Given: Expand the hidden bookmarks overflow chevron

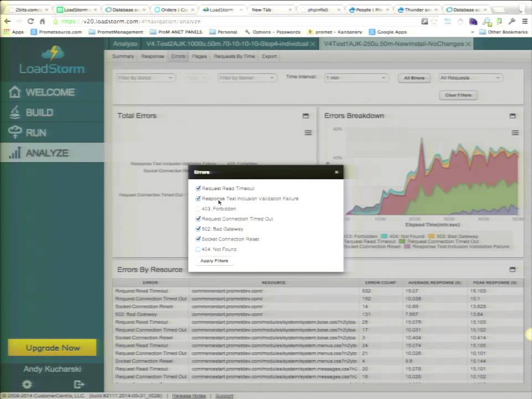Looking at the screenshot, I should pyautogui.click(x=472, y=32).
